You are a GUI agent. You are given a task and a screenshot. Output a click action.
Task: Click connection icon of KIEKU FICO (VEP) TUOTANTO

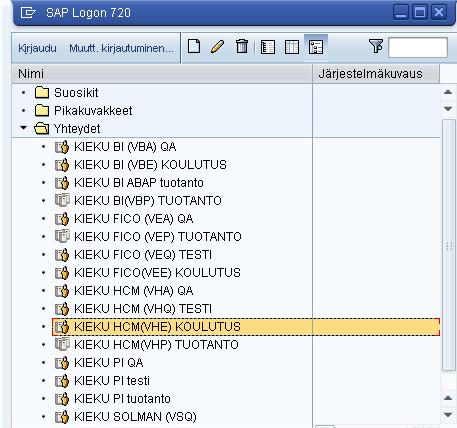[x=62, y=236]
